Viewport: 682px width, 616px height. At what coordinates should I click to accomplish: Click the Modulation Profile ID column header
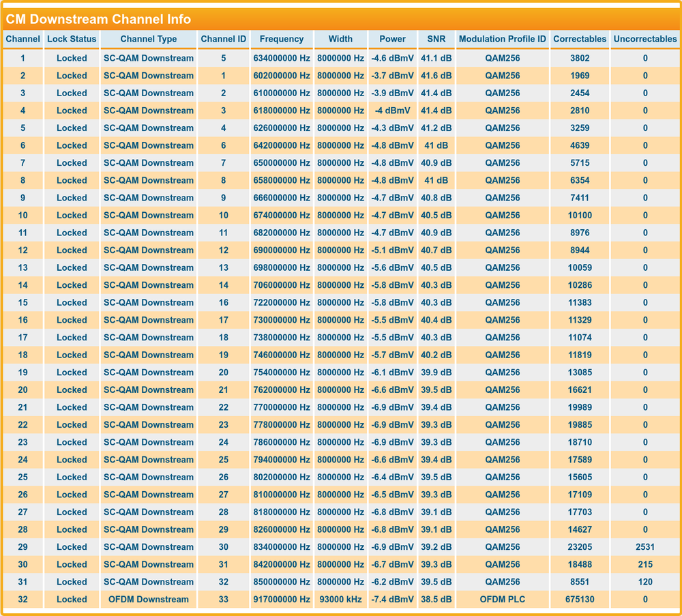tap(503, 39)
